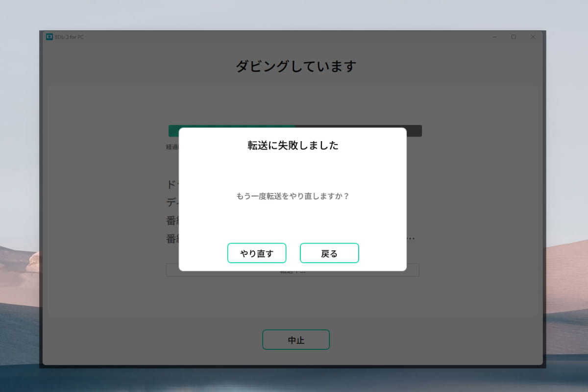Click the BDレコ for PC application icon
Image resolution: width=588 pixels, height=392 pixels.
point(49,36)
